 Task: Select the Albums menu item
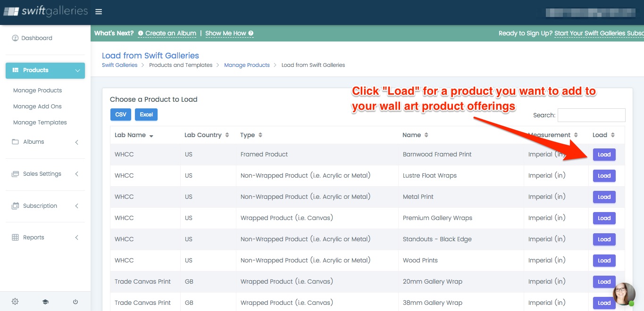pyautogui.click(x=33, y=142)
